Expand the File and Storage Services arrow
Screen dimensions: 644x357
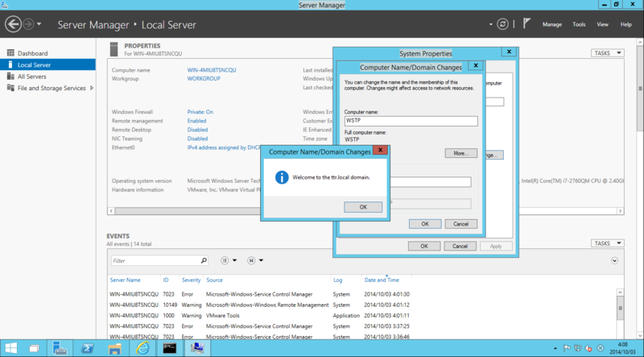click(x=92, y=88)
